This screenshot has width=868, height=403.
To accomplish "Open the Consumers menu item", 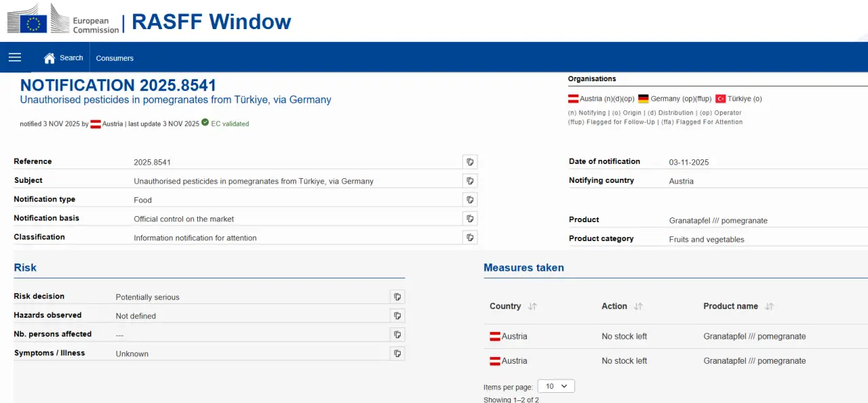I will [x=115, y=58].
